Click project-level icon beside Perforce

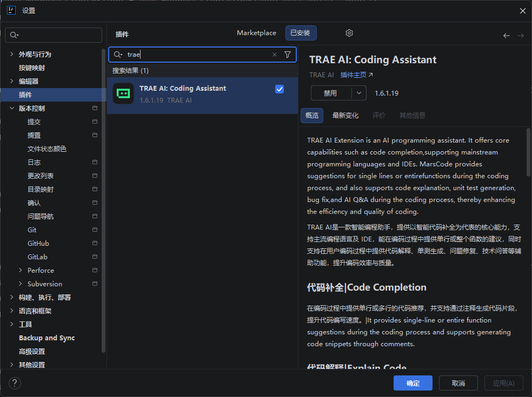click(95, 270)
